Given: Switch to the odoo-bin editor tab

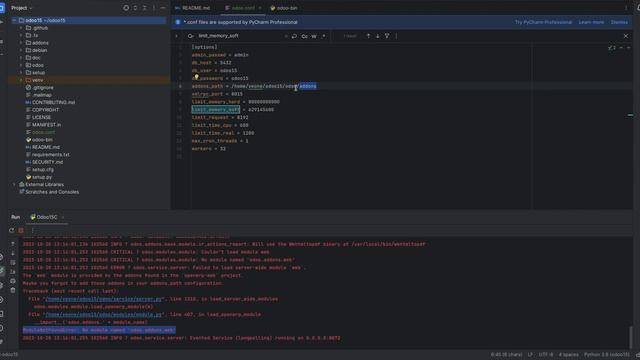Looking at the screenshot, I should pyautogui.click(x=284, y=8).
